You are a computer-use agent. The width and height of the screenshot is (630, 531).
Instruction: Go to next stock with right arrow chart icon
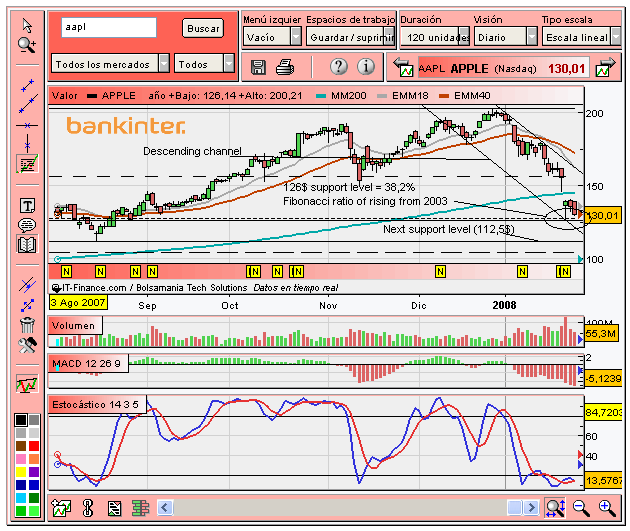coord(606,67)
